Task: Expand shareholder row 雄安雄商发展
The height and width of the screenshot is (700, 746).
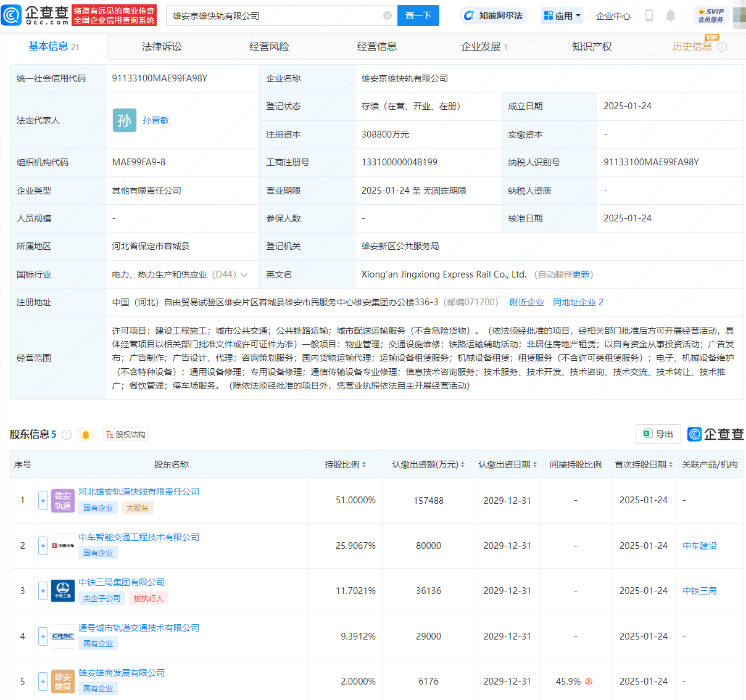Action: [x=43, y=681]
